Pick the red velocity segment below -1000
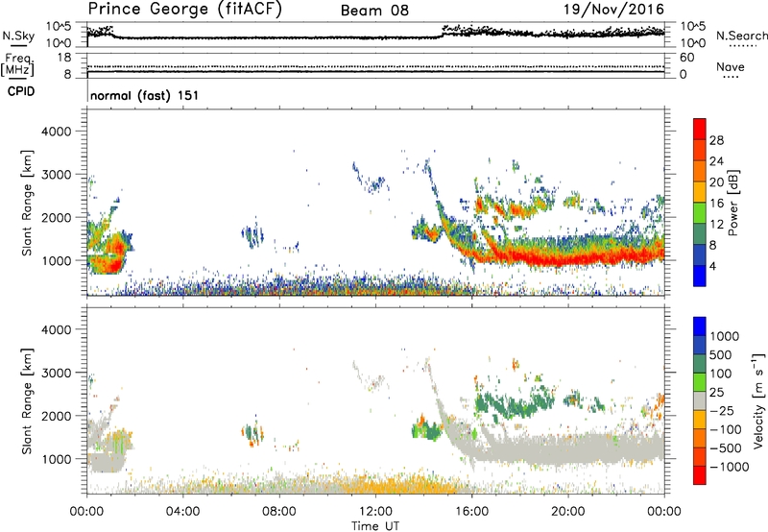This screenshot has height=532, width=768. pyautogui.click(x=700, y=475)
